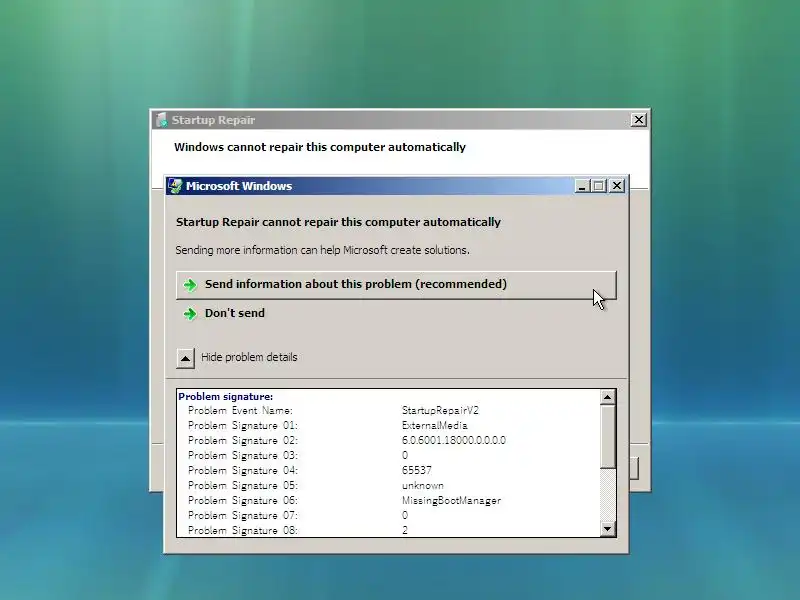This screenshot has height=600, width=800.
Task: Click the problem details scrollbar thumb
Action: click(607, 437)
